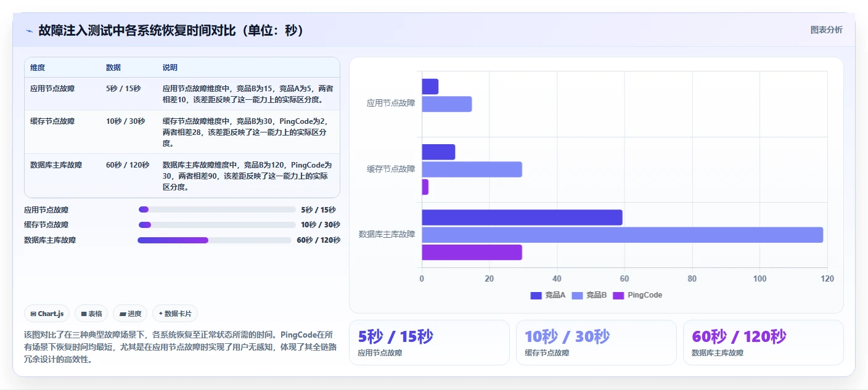Click PingCode bar for 数据库主库故障
The width and height of the screenshot is (868, 390).
(472, 253)
